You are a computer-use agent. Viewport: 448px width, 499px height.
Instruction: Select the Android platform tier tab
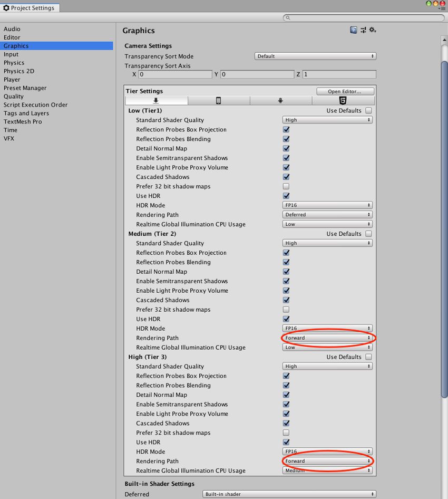pyautogui.click(x=280, y=101)
